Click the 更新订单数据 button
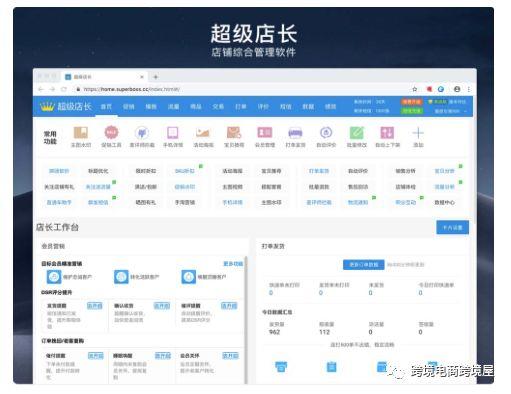The image size is (511, 394). 364,265
